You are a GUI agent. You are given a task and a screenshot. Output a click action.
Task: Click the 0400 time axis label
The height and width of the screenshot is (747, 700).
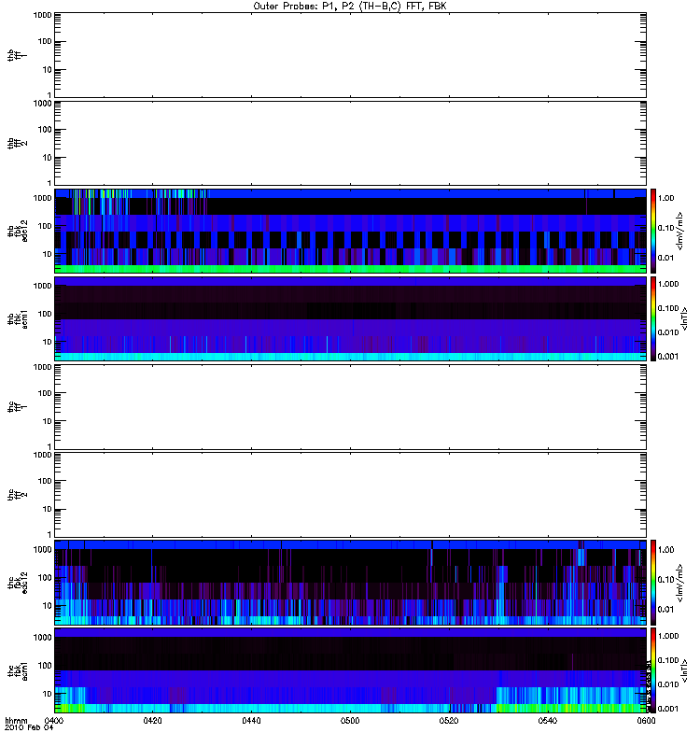click(x=53, y=721)
